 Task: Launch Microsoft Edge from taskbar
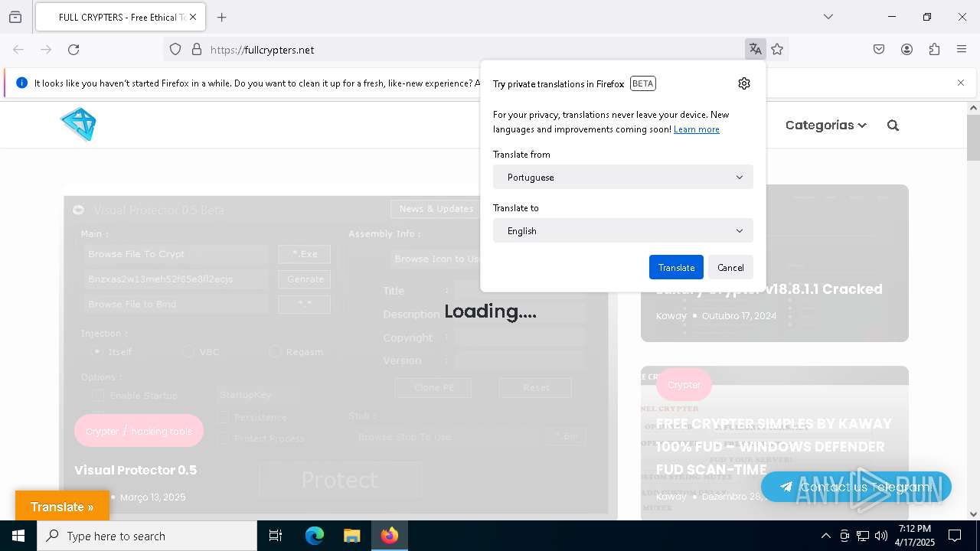tap(315, 536)
